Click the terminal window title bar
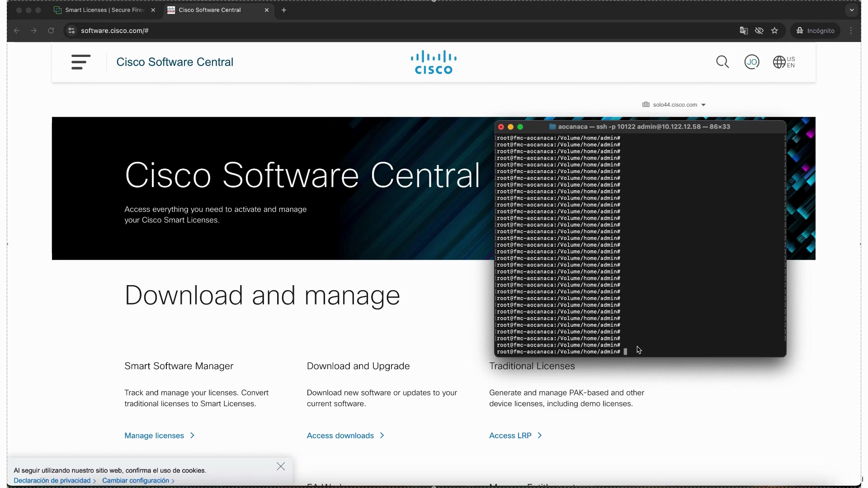The image size is (868, 488). [640, 127]
